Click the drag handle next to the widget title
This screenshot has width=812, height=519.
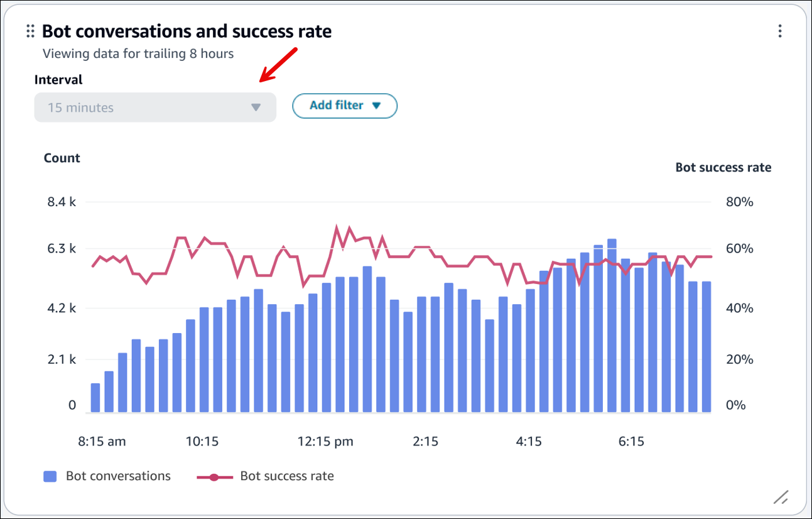tap(29, 31)
